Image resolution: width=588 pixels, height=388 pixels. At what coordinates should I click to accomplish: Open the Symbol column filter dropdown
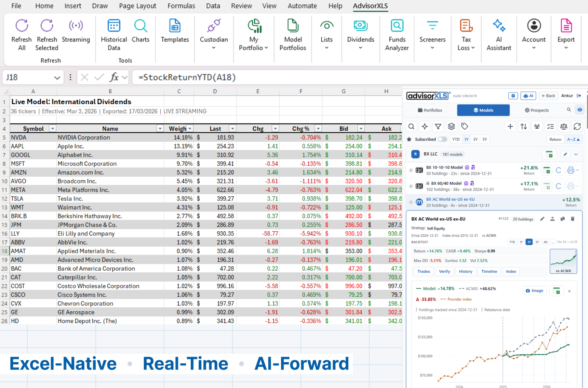coord(52,129)
